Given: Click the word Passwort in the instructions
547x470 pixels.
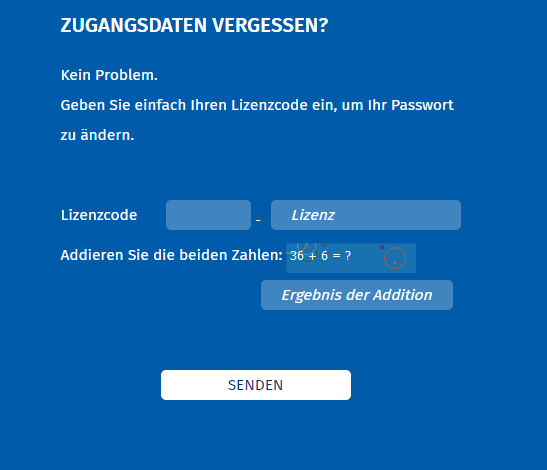Looking at the screenshot, I should 422,105.
